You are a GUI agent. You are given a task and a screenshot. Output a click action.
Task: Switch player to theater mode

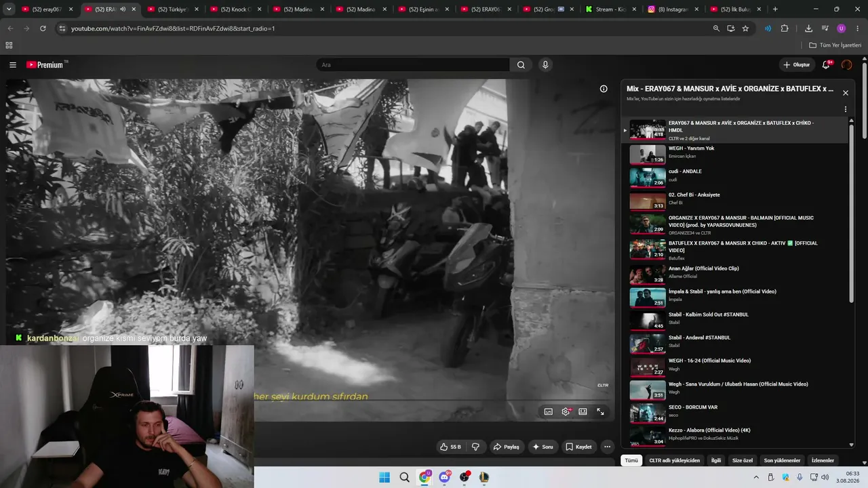[x=583, y=411]
